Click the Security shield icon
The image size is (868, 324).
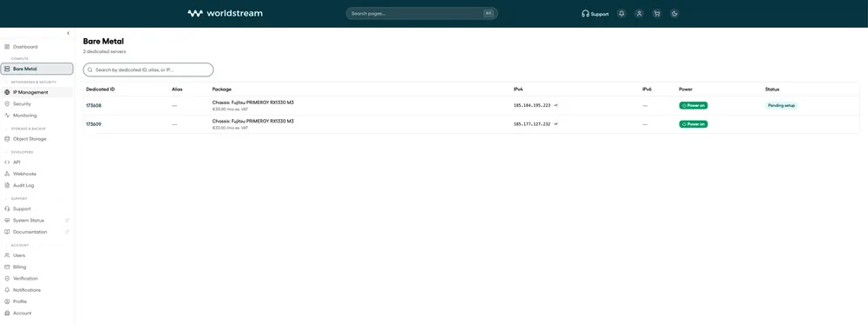[7, 103]
